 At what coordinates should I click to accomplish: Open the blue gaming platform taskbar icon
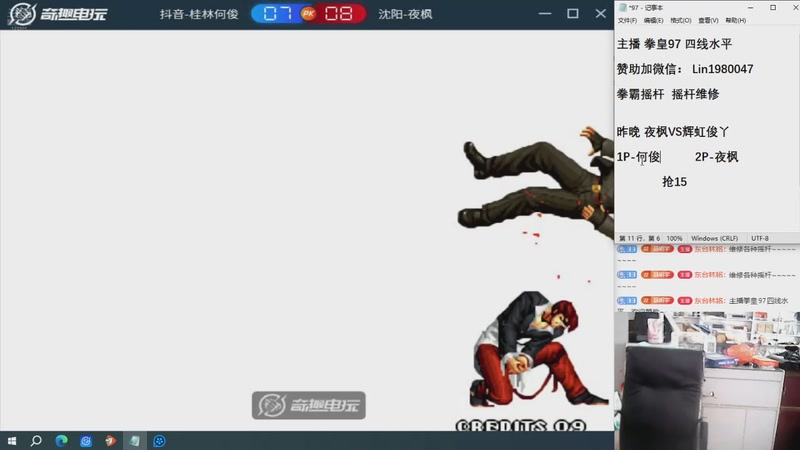pyautogui.click(x=86, y=441)
